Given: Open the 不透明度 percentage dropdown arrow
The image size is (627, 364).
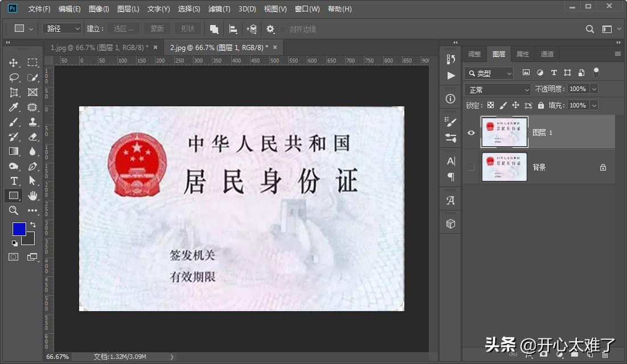Looking at the screenshot, I should [594, 89].
